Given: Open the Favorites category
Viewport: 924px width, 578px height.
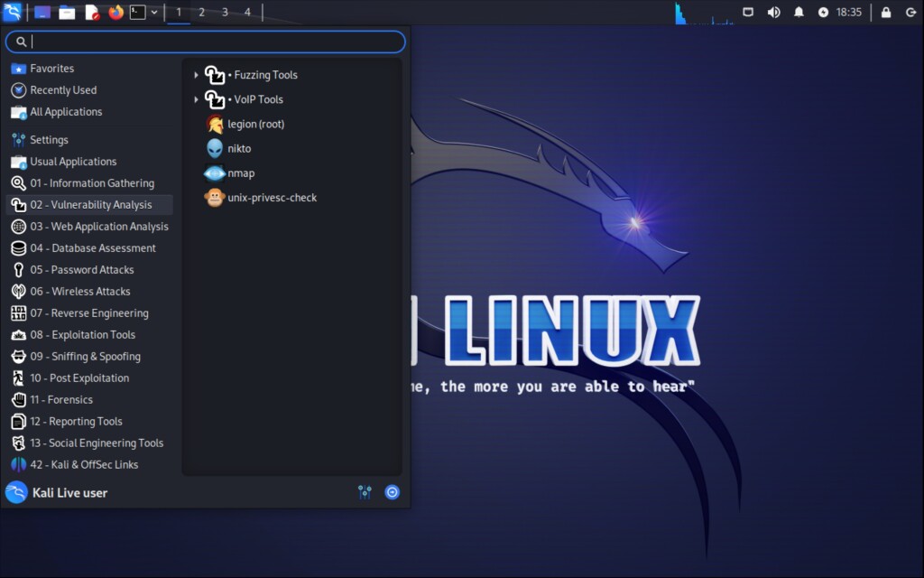Looking at the screenshot, I should click(x=89, y=69).
